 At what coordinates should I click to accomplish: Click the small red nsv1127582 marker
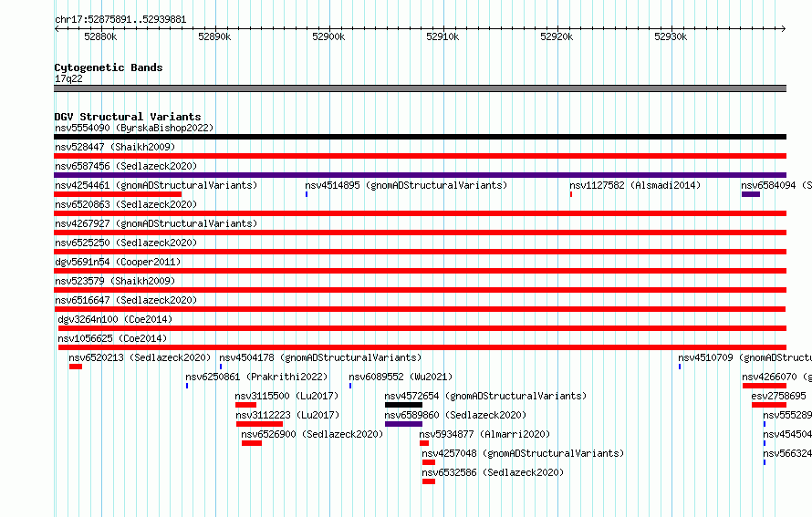[571, 194]
